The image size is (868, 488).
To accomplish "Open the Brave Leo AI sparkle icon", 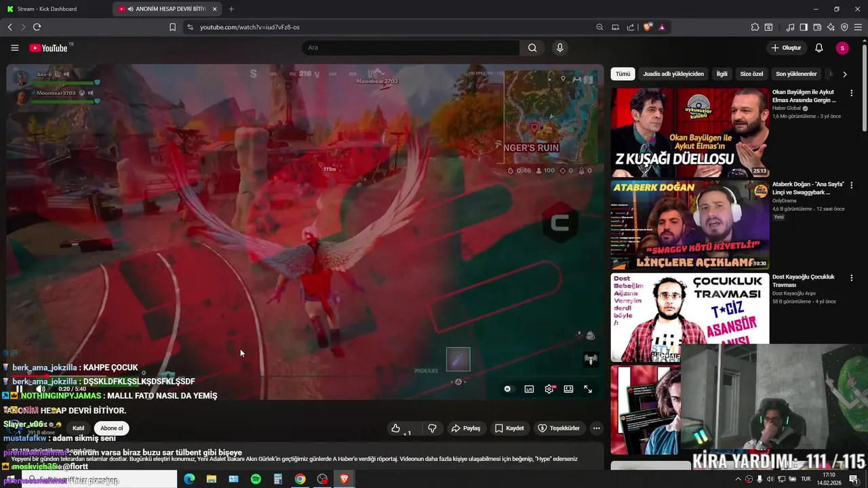I will coord(831,27).
